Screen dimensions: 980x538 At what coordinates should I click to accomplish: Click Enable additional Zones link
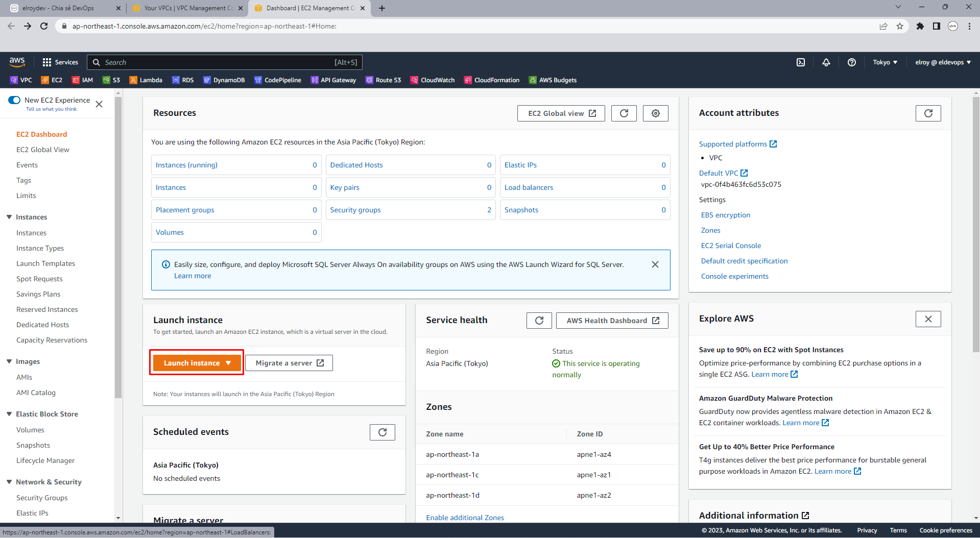[465, 518]
